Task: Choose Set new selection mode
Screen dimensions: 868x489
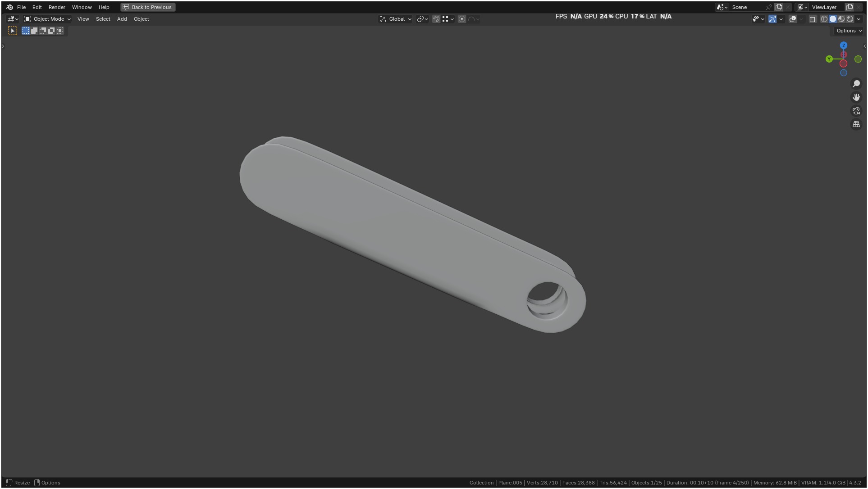Action: point(26,31)
